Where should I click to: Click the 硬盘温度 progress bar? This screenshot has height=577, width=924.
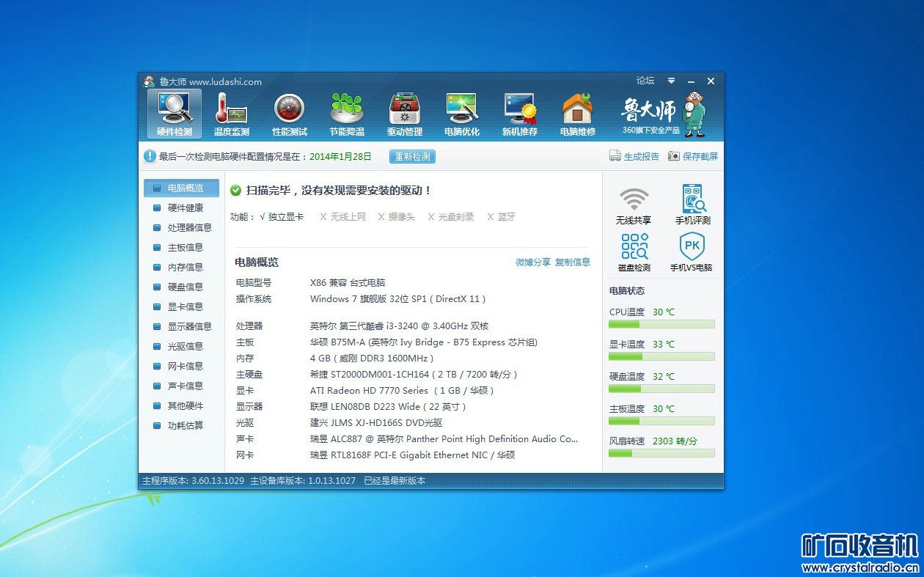pyautogui.click(x=661, y=389)
